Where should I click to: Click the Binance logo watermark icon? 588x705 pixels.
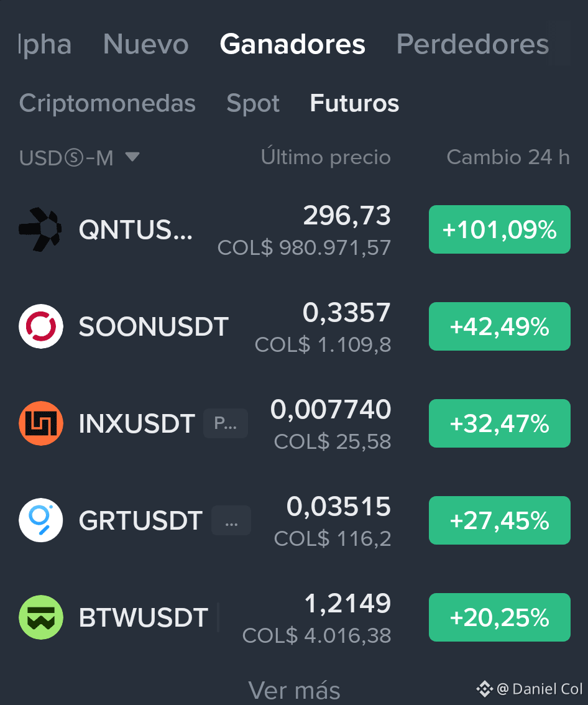coord(485,689)
